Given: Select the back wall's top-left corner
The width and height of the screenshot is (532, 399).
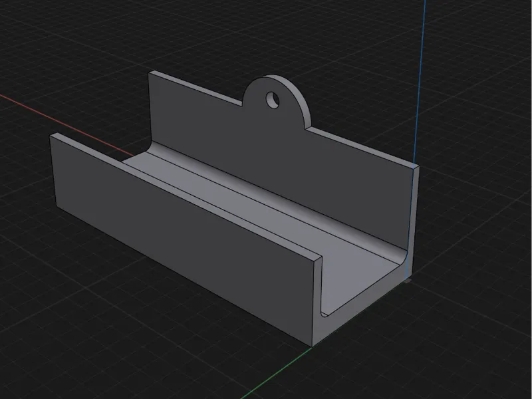Looking at the screenshot, I should click(x=152, y=72).
